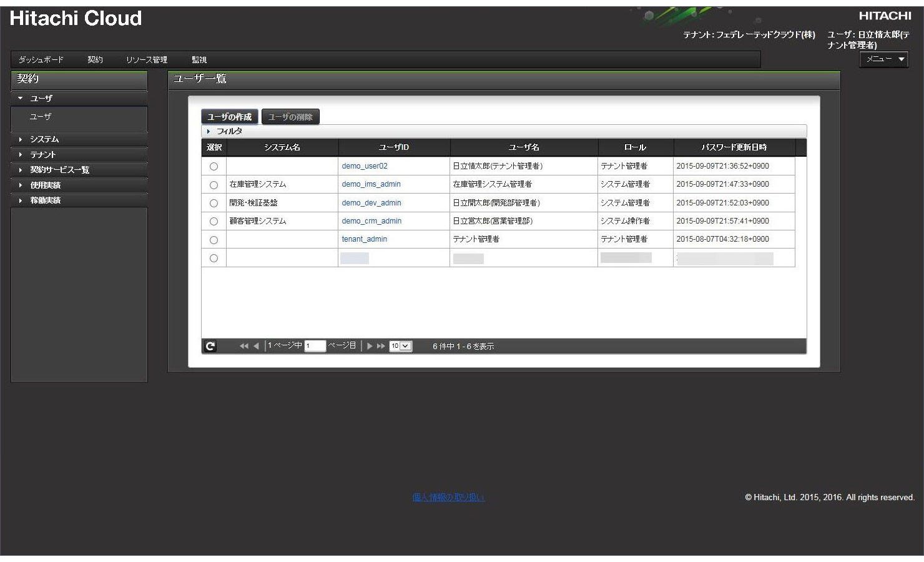Open the メニュー dropdown
The width and height of the screenshot is (924, 562).
point(884,59)
